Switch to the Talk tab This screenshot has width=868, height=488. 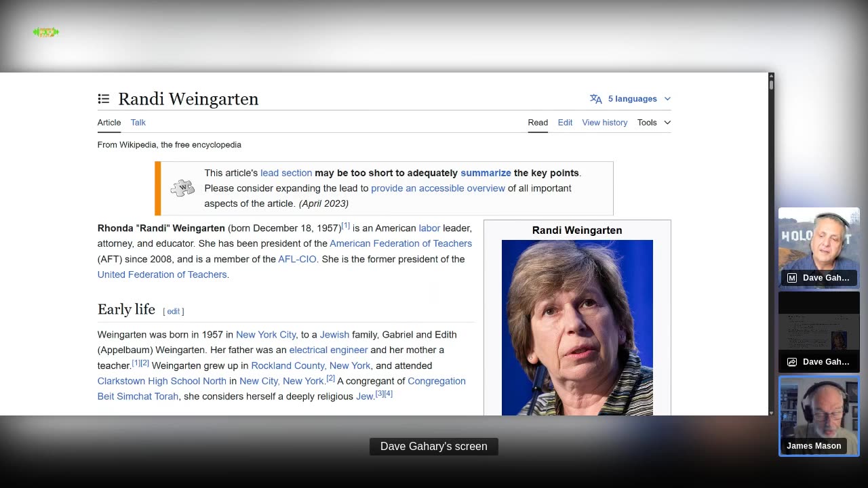click(138, 123)
